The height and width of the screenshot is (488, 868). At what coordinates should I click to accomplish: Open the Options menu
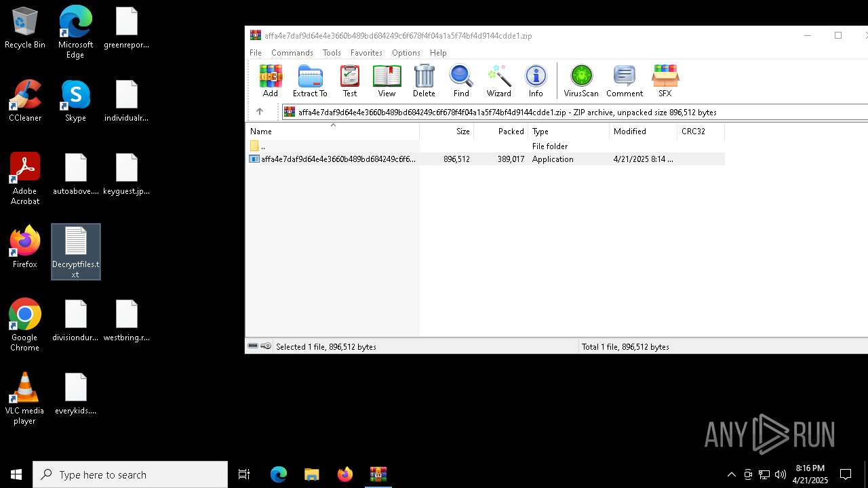coord(406,53)
